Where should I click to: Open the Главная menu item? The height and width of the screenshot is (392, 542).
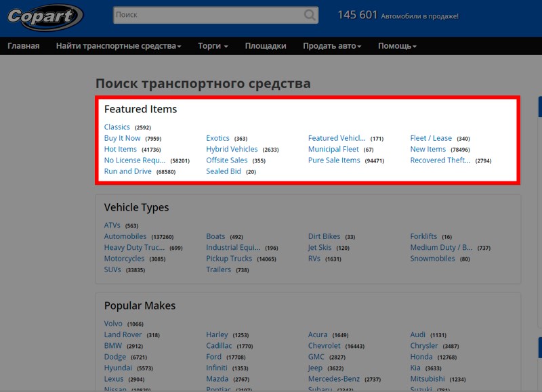pos(24,46)
